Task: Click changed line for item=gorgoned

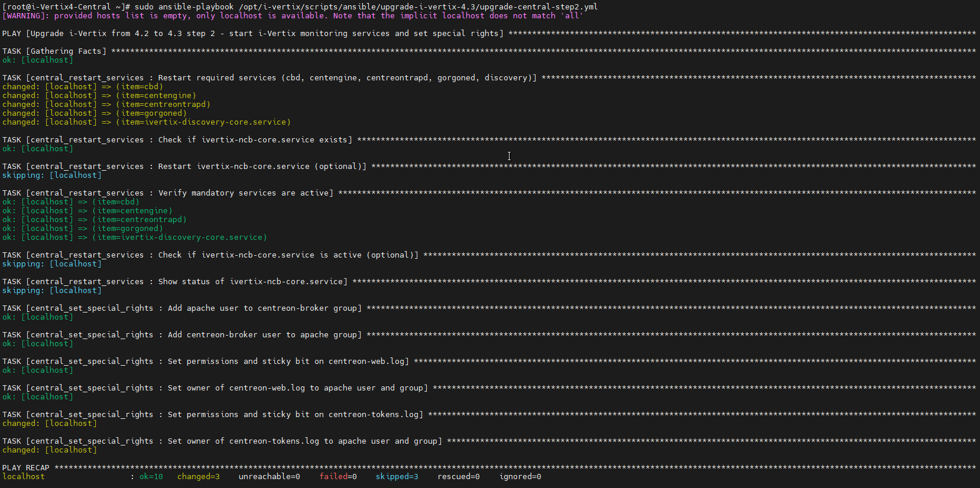Action: pos(95,113)
